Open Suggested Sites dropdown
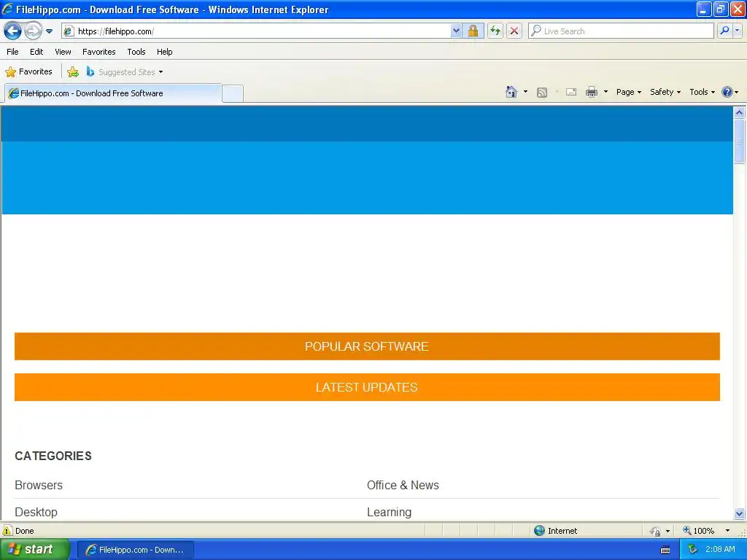747x560 pixels. (x=125, y=72)
